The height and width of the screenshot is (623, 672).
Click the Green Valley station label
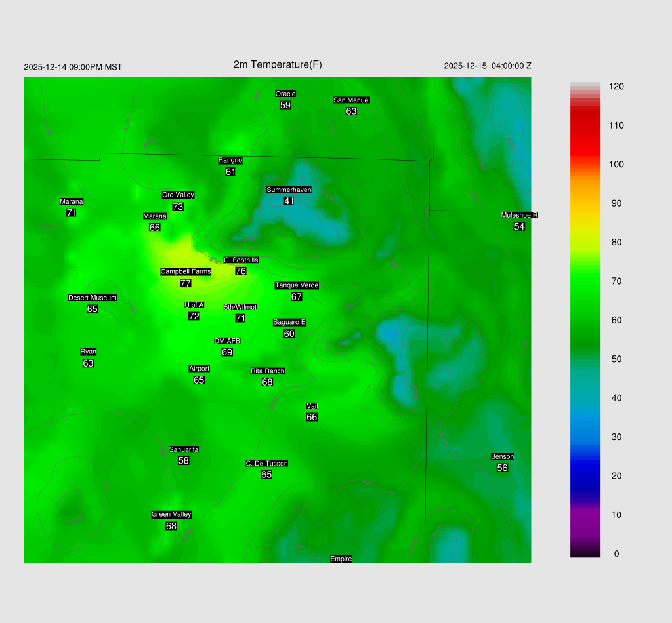click(171, 514)
